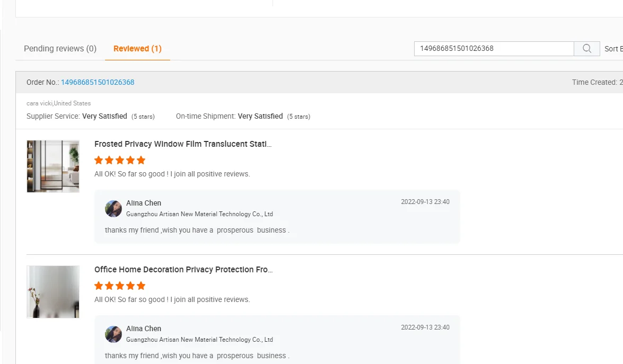Click the Time Created label in order header
This screenshot has height=364, width=623.
click(x=594, y=82)
